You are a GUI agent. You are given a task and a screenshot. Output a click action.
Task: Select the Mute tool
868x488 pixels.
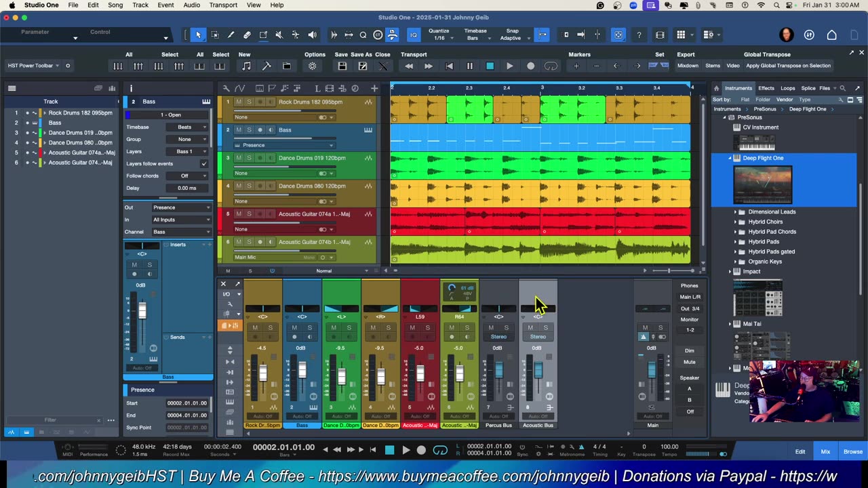click(279, 35)
